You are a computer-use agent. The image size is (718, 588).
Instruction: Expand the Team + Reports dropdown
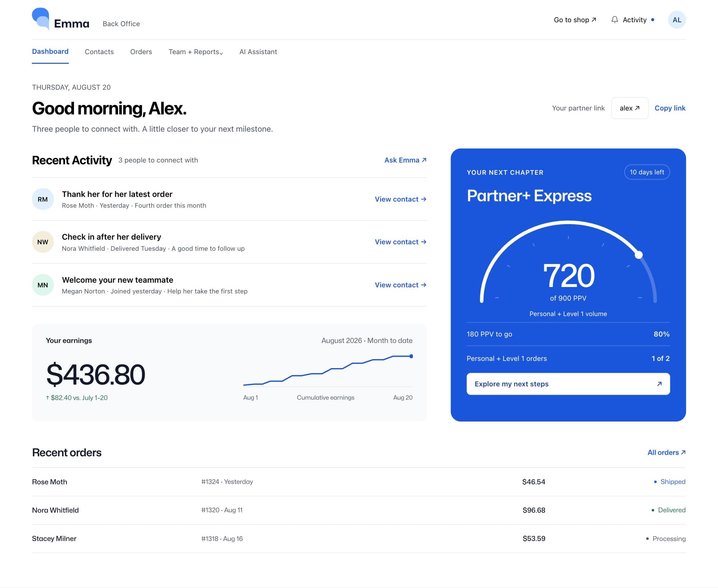click(196, 52)
